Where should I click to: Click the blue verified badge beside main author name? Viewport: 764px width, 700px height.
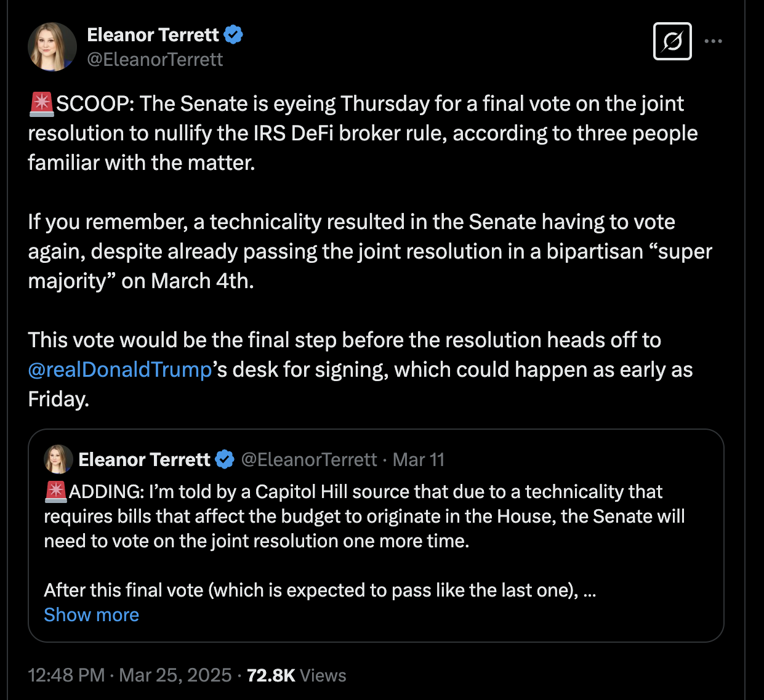(233, 34)
